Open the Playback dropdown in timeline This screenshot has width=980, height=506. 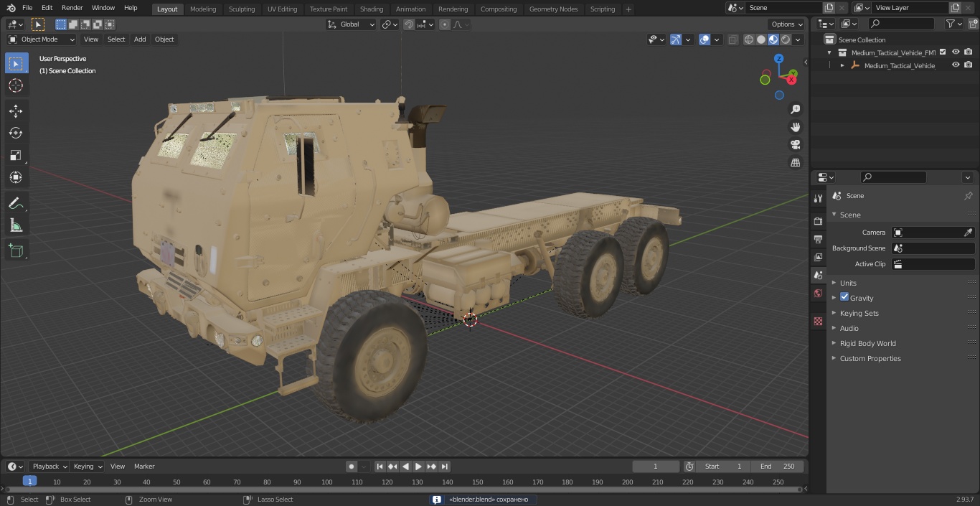[49, 467]
